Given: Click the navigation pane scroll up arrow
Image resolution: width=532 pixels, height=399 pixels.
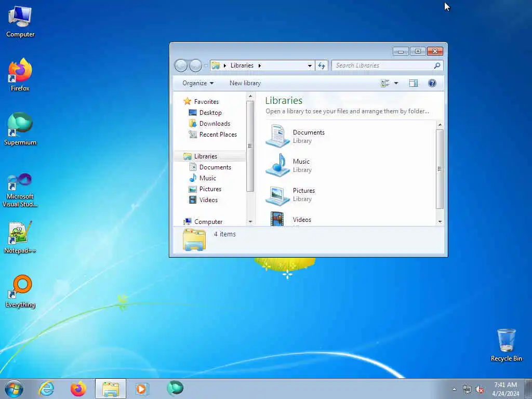Looking at the screenshot, I should pos(250,96).
